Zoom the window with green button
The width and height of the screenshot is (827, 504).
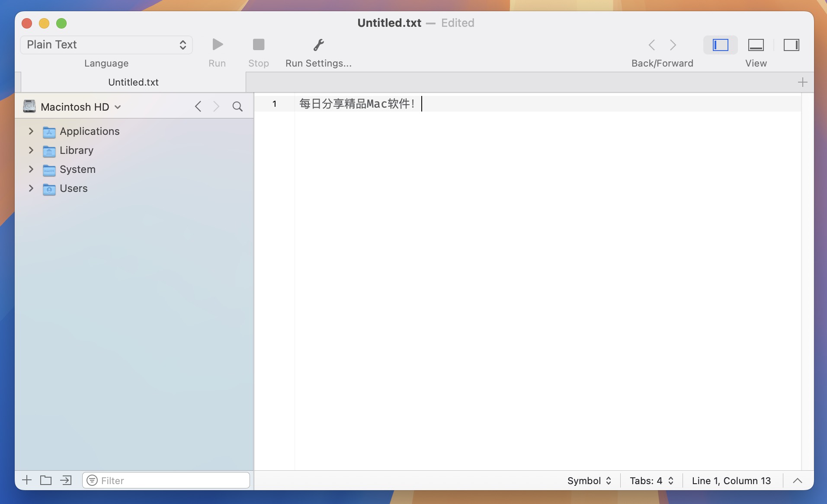click(x=61, y=23)
